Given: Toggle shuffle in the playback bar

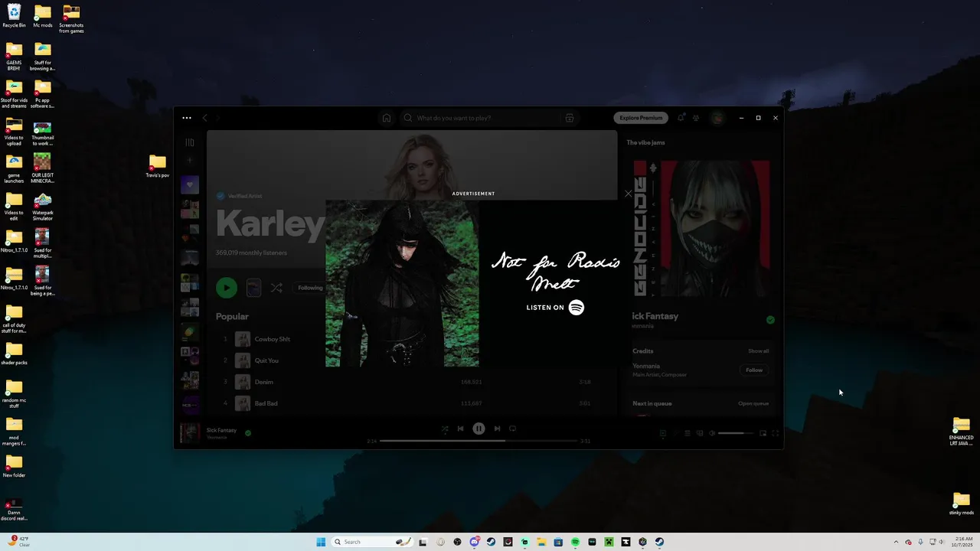Looking at the screenshot, I should pyautogui.click(x=445, y=429).
